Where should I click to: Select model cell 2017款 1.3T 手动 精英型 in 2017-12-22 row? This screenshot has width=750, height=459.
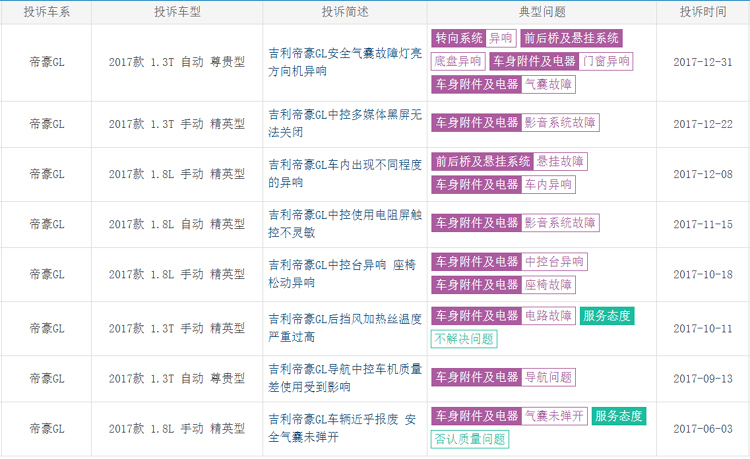coord(177,124)
